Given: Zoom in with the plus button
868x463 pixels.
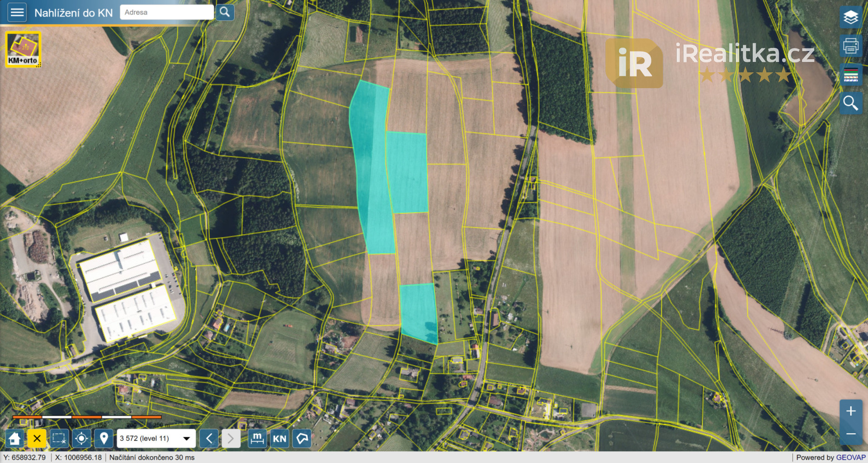Looking at the screenshot, I should click(850, 411).
